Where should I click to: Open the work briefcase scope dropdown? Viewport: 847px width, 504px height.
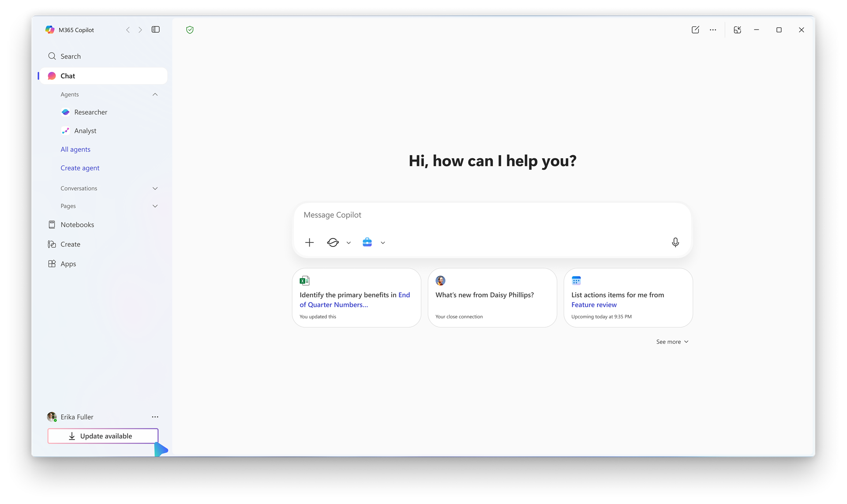pos(382,243)
